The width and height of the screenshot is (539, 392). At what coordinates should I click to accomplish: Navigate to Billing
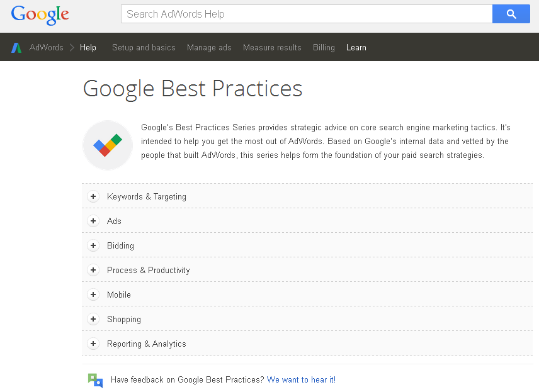(x=324, y=47)
